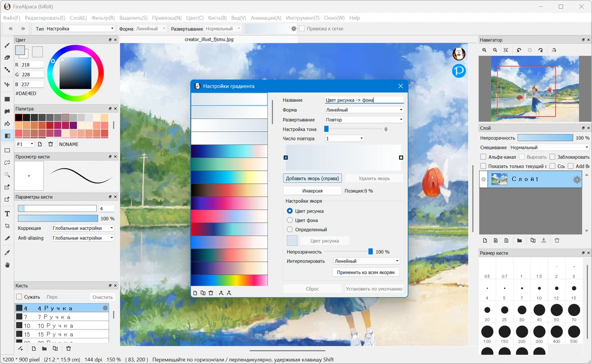
Task: Delete layer with Layer panel trash icon
Action: coord(557,240)
